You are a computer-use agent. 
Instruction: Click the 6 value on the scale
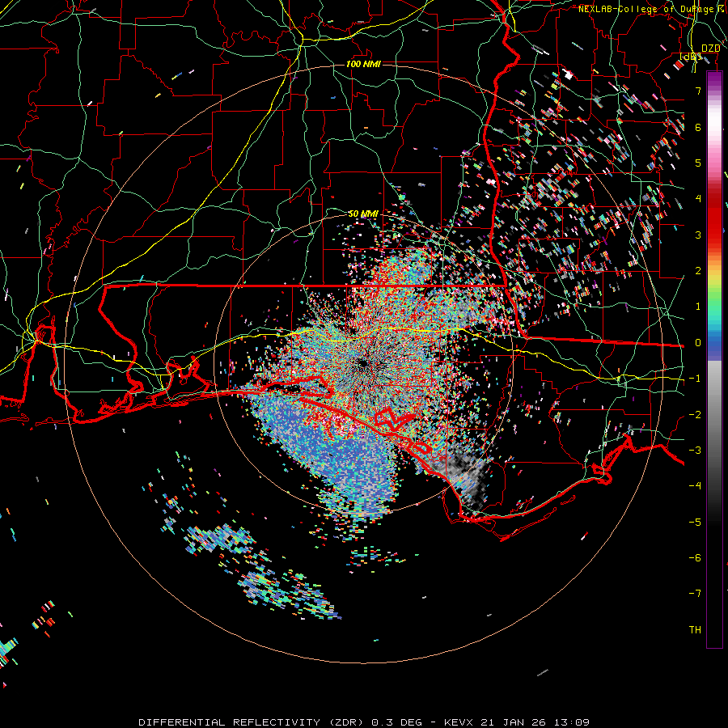[x=698, y=127]
